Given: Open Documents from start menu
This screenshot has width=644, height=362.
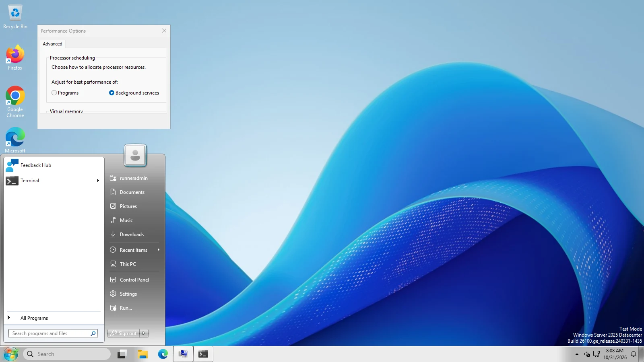Looking at the screenshot, I should coord(135,192).
